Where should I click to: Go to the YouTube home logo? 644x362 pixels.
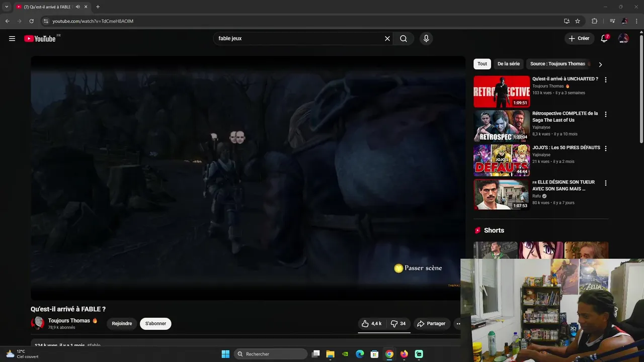tap(40, 39)
